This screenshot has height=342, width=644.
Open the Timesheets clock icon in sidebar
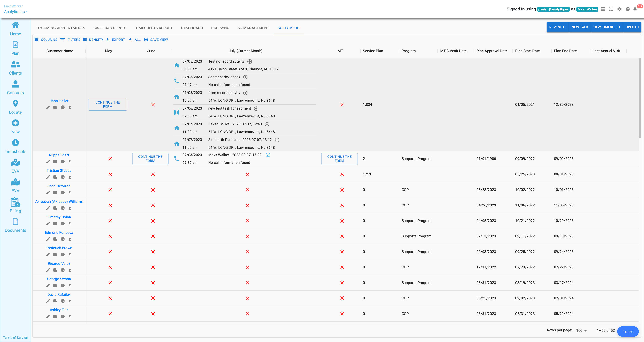point(15,143)
